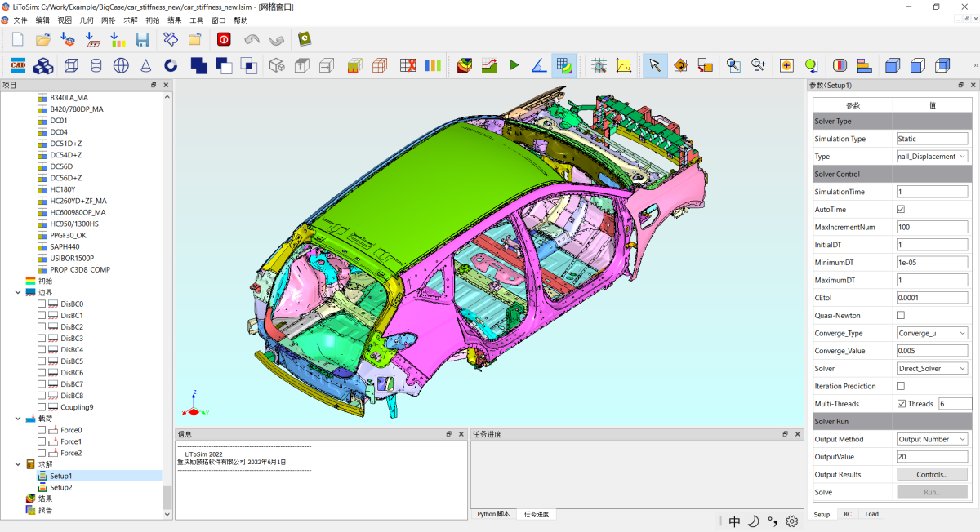Collapse the 求解 tree node

[x=18, y=464]
